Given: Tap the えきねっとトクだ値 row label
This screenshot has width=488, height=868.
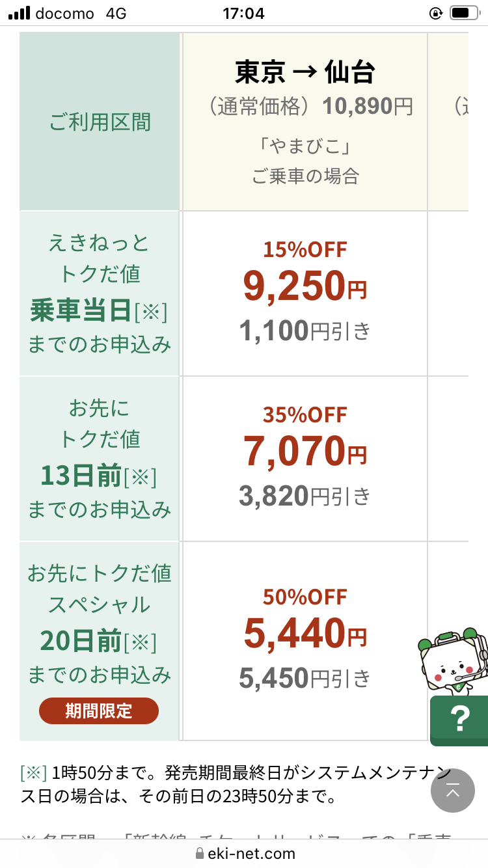Looking at the screenshot, I should pyautogui.click(x=100, y=293).
